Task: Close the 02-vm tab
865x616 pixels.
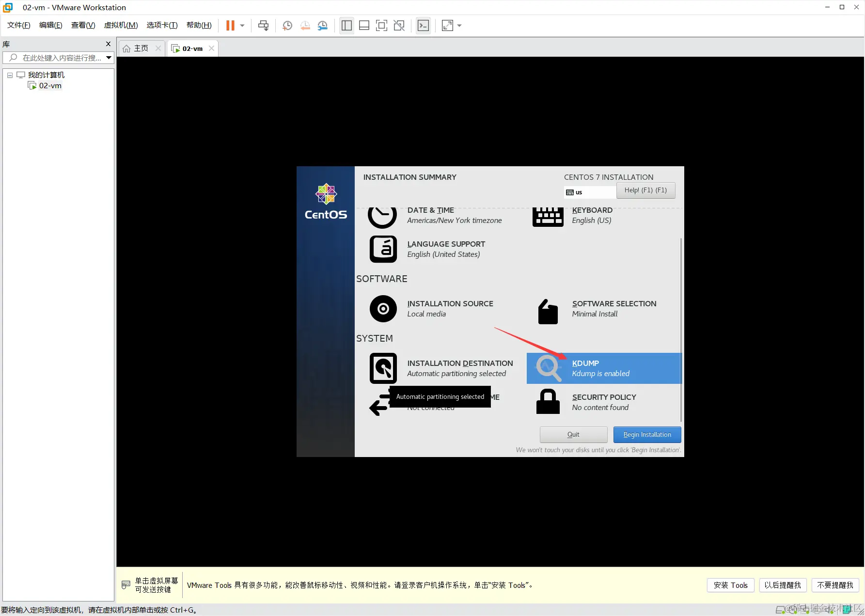Action: (x=211, y=48)
